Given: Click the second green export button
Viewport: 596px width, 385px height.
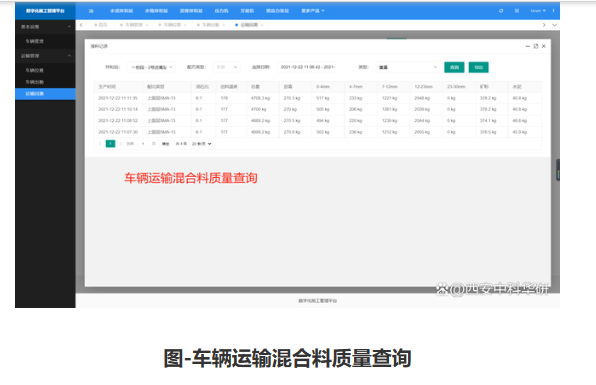Looking at the screenshot, I should click(x=479, y=67).
